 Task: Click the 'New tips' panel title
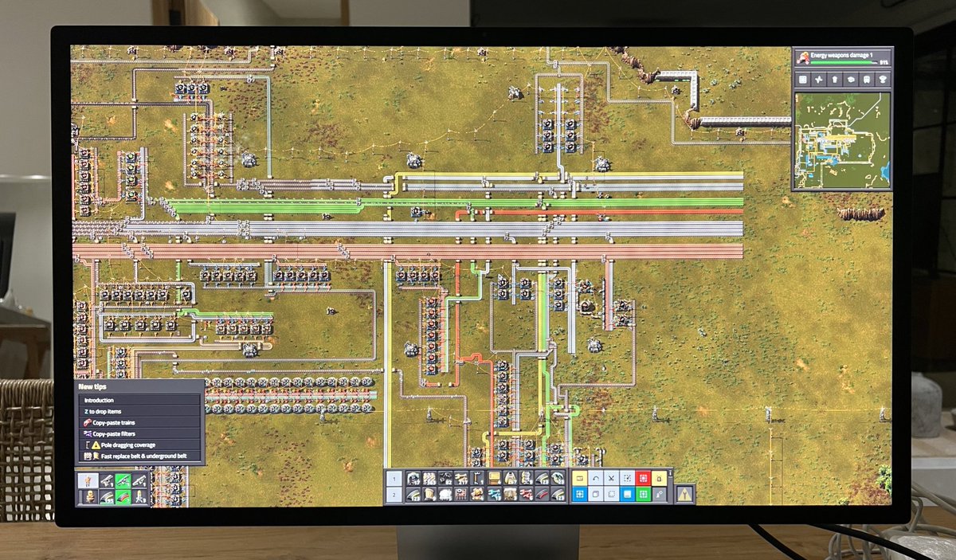[x=93, y=386]
